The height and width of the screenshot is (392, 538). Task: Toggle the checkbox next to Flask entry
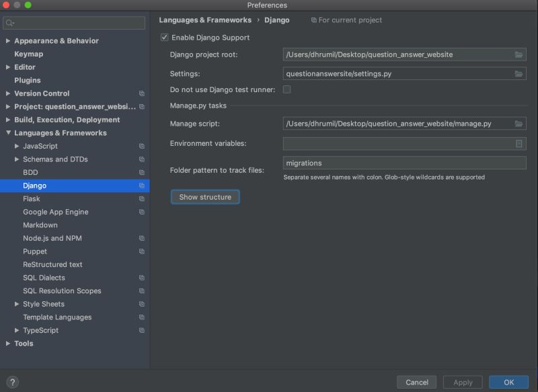click(141, 198)
